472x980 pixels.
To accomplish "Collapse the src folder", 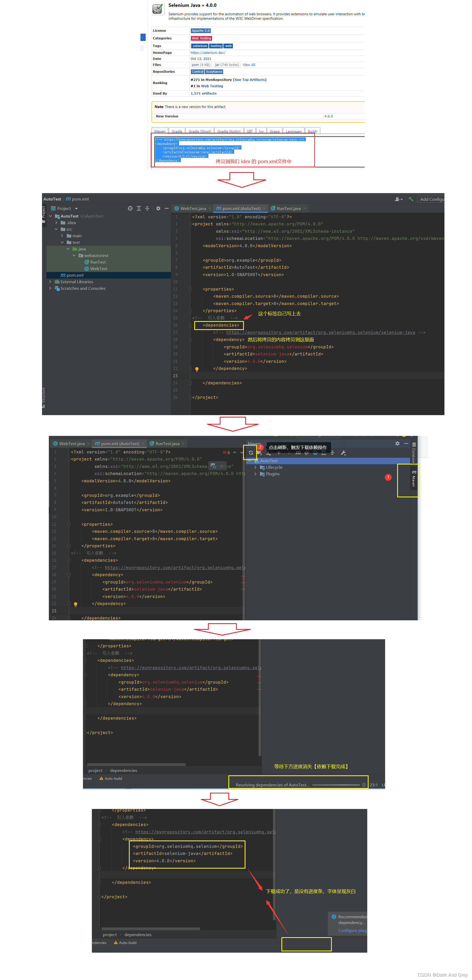I will (56, 229).
